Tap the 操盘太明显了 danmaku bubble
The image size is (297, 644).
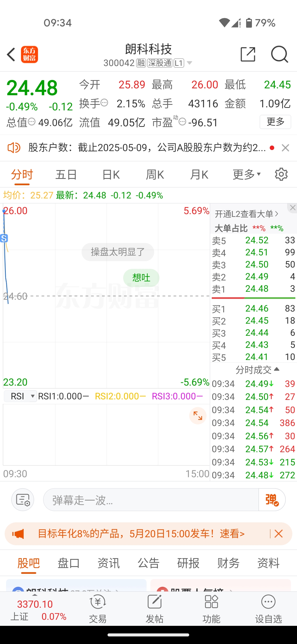(x=118, y=252)
